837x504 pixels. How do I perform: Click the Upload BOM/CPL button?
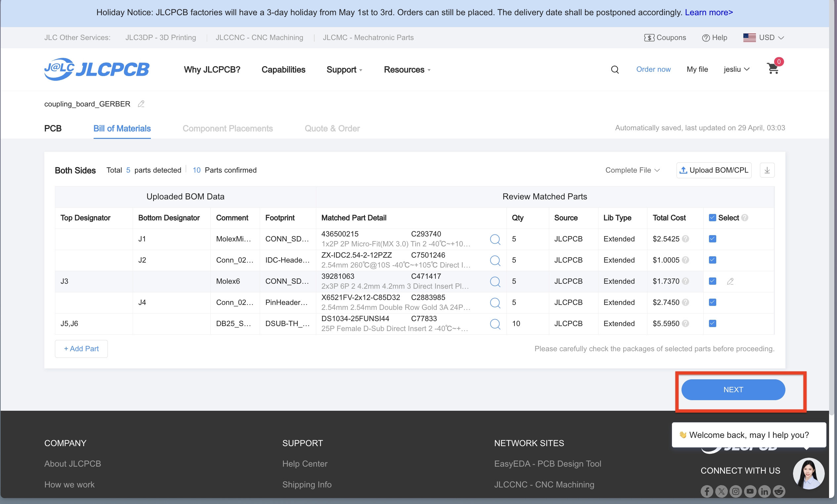[x=714, y=170]
